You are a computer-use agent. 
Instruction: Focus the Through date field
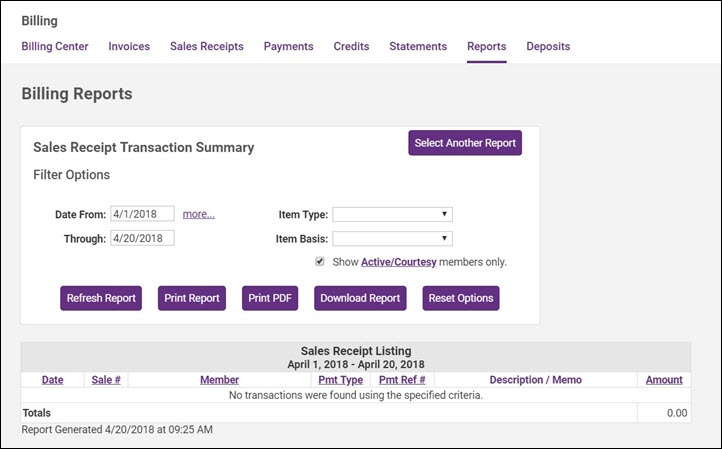pyautogui.click(x=142, y=238)
